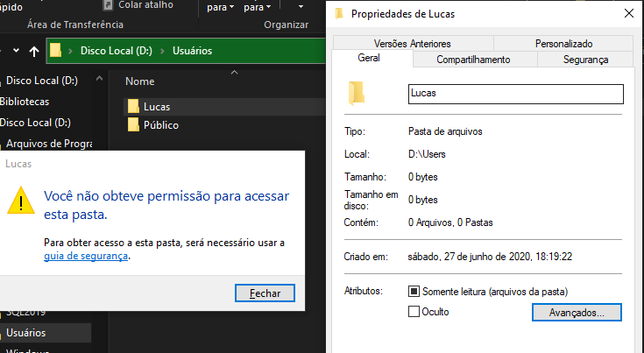The width and height of the screenshot is (644, 353).
Task: Select Arquivos de Programas tree item
Action: click(x=49, y=144)
